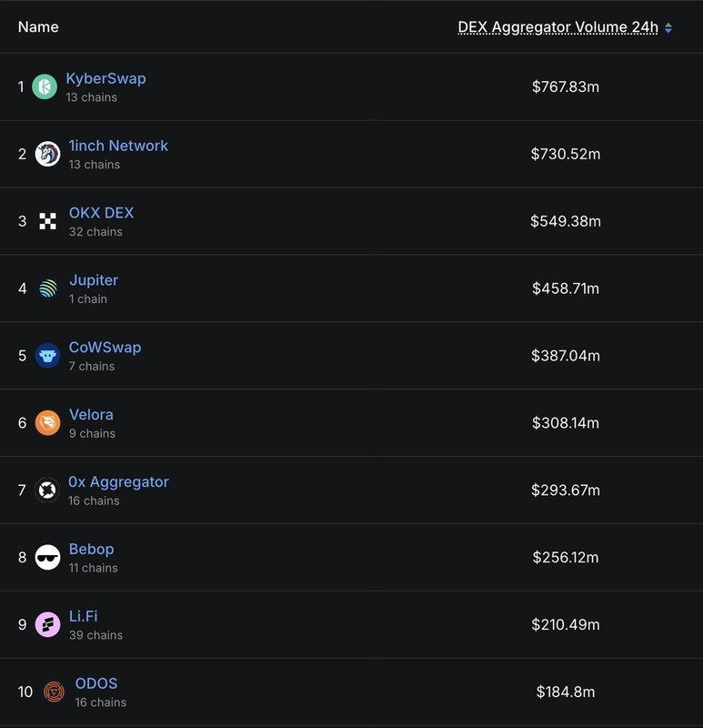This screenshot has height=728, width=703.
Task: Open the 0x Aggregator link
Action: pos(118,482)
